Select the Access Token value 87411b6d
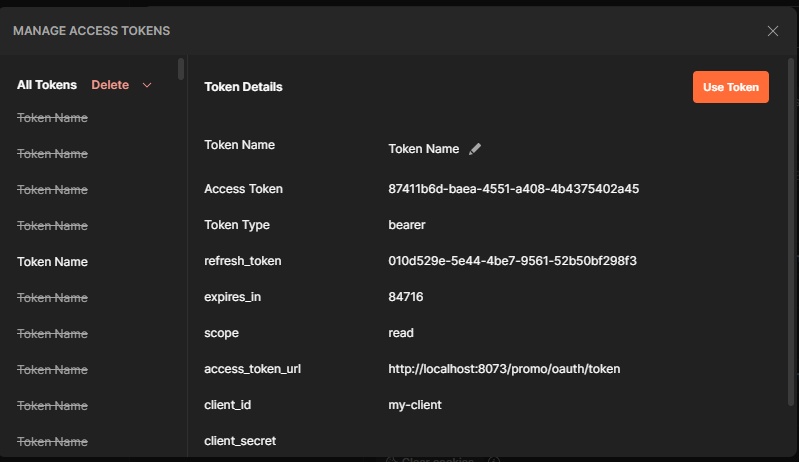Screen dimensions: 799x462 513,189
